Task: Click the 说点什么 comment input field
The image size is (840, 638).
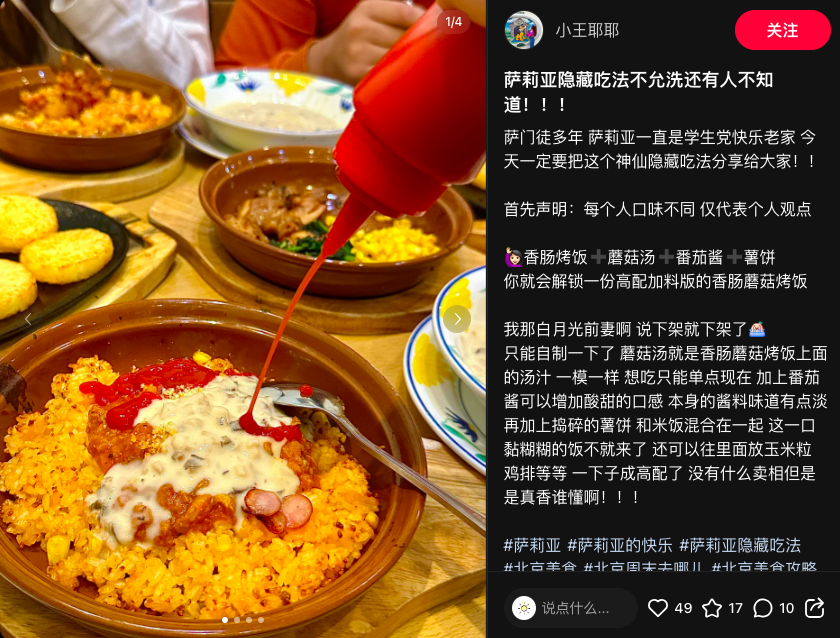Action: pos(571,608)
